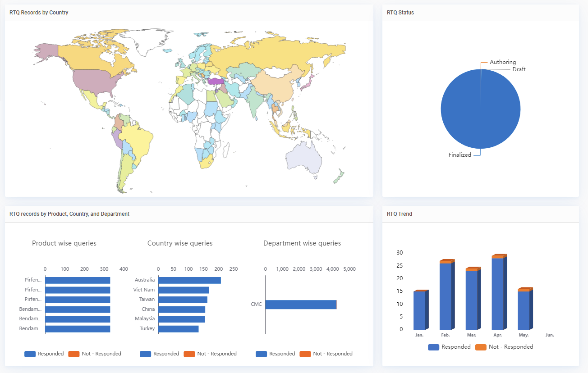Toggle Responded legend in RTQ Trend chart
The image size is (588, 373).
pos(449,347)
